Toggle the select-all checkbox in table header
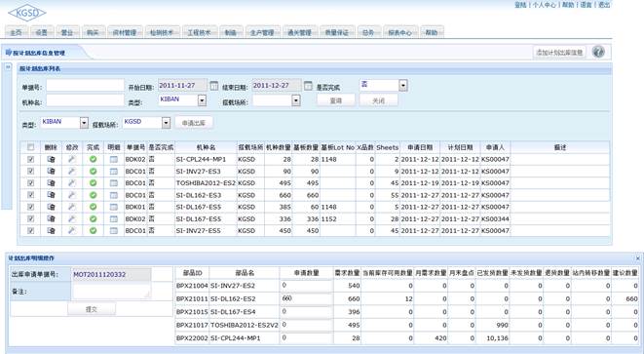The height and width of the screenshot is (354, 644). [x=30, y=147]
